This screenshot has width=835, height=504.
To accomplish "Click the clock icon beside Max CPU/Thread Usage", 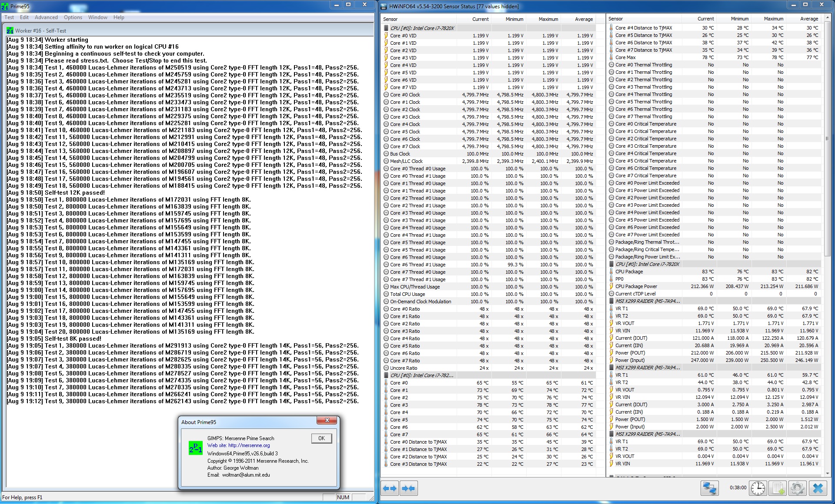I will click(386, 287).
